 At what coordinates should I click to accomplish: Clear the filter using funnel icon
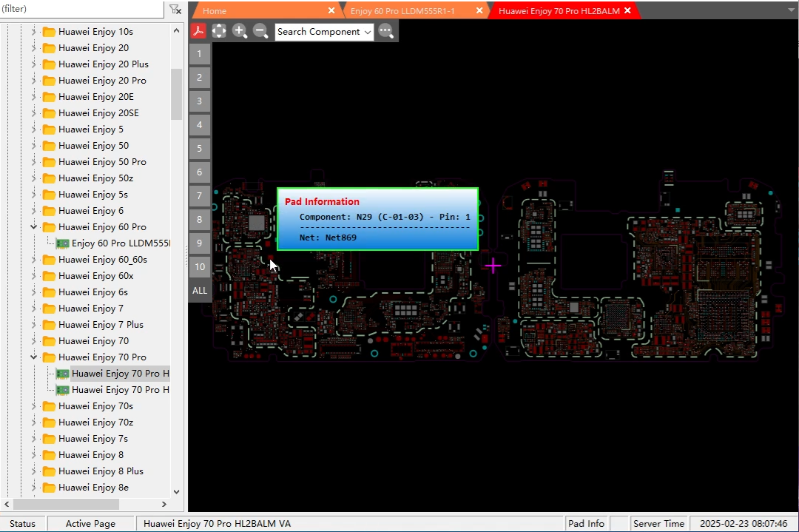coord(175,9)
